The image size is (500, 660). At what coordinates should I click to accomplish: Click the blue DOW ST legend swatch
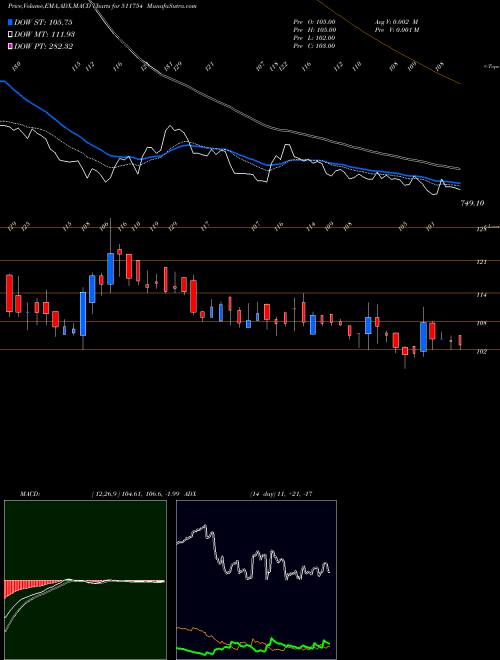(11, 22)
